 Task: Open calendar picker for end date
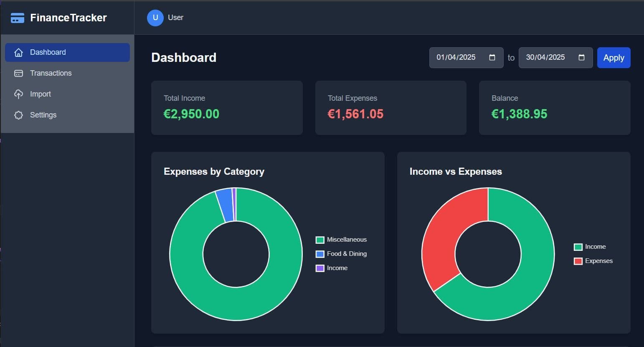tap(581, 58)
